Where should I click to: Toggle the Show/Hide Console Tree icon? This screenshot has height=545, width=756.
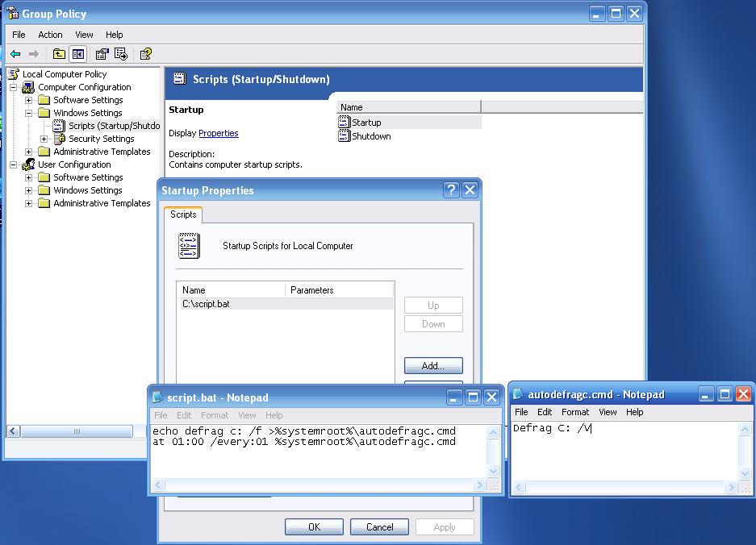tap(78, 54)
